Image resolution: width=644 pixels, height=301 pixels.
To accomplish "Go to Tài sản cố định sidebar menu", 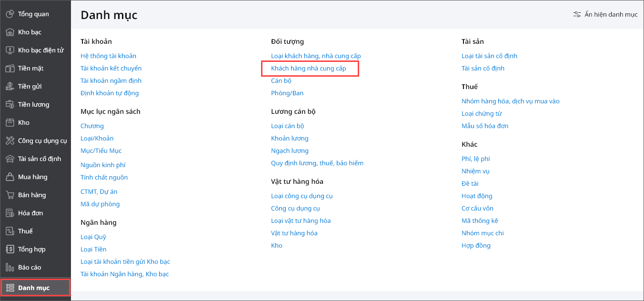I will coord(39,159).
